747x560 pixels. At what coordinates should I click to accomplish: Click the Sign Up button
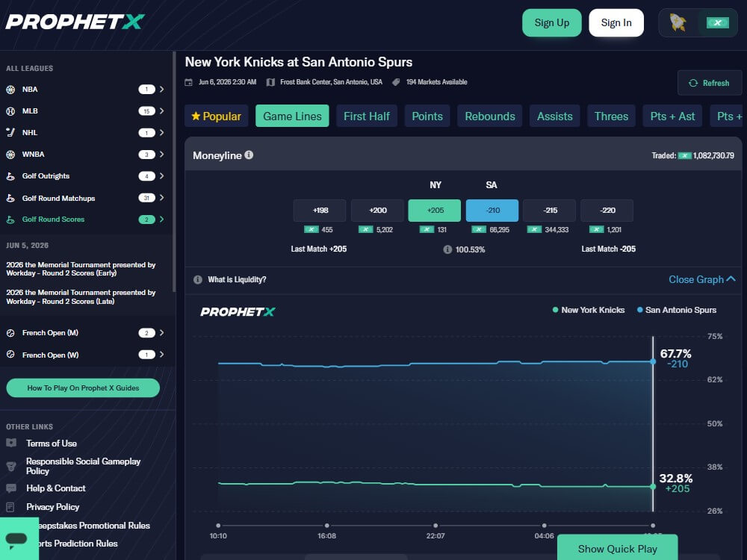(x=552, y=23)
